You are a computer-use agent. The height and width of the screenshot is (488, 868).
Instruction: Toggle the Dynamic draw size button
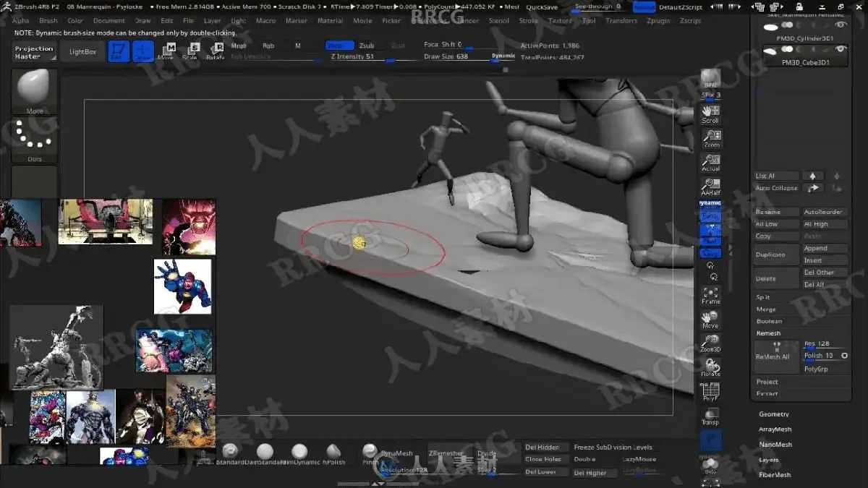pyautogui.click(x=503, y=56)
